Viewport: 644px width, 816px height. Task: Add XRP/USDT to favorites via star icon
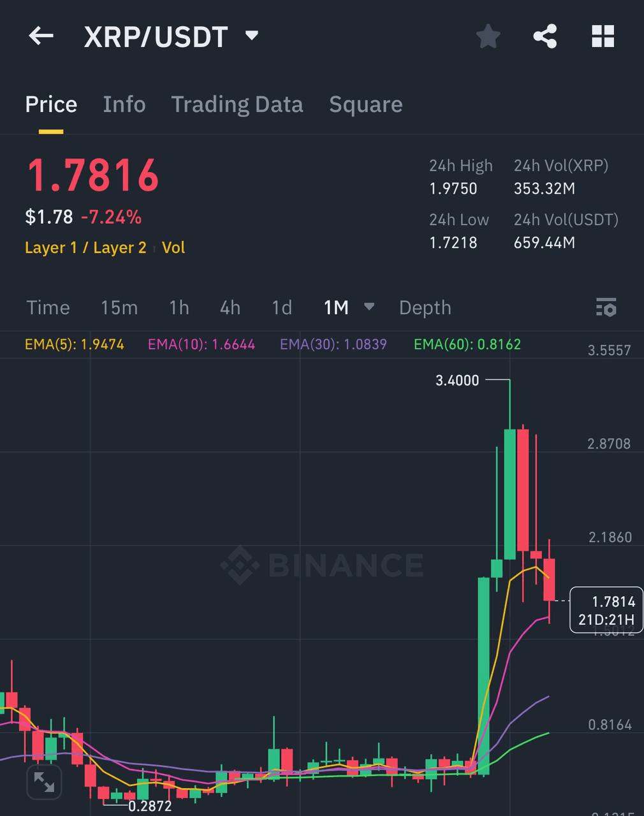487,36
